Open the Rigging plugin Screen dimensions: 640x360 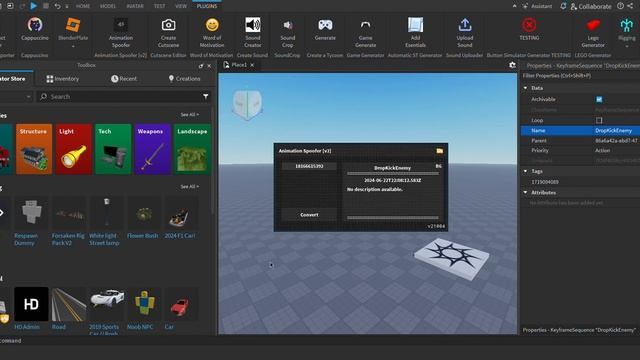pos(627,29)
